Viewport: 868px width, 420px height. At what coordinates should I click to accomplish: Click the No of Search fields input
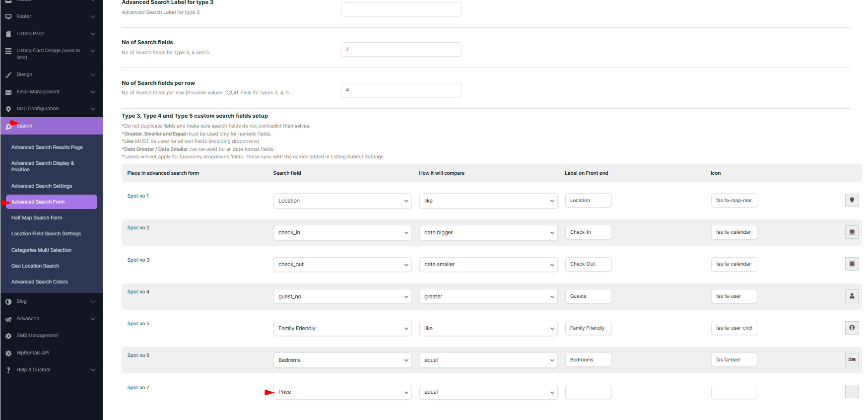click(401, 50)
